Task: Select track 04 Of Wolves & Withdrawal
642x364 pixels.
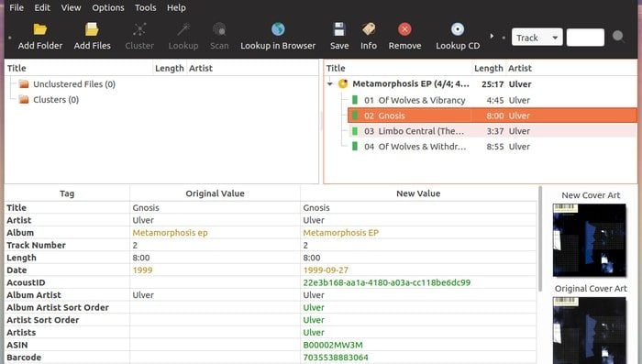Action: (x=493, y=147)
